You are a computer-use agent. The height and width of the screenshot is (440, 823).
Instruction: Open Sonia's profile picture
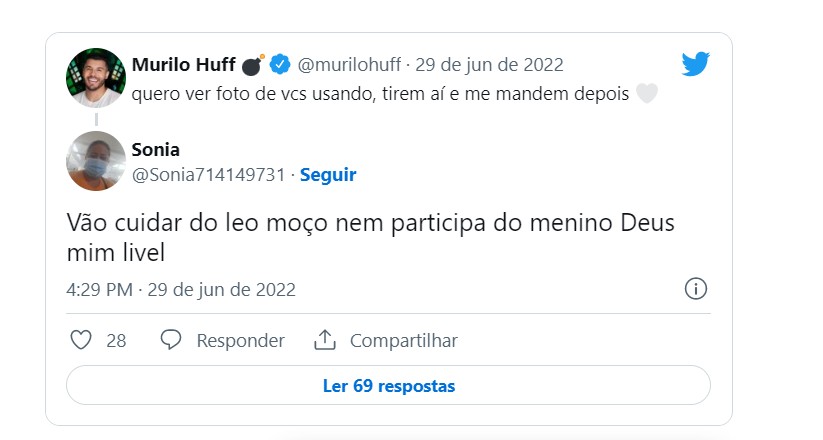pyautogui.click(x=96, y=161)
